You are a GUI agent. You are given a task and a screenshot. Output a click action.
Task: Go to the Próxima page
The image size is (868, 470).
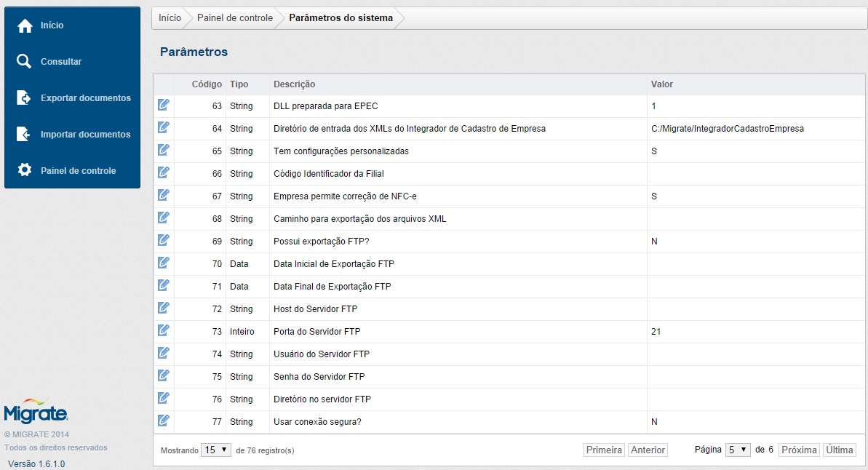pyautogui.click(x=799, y=450)
